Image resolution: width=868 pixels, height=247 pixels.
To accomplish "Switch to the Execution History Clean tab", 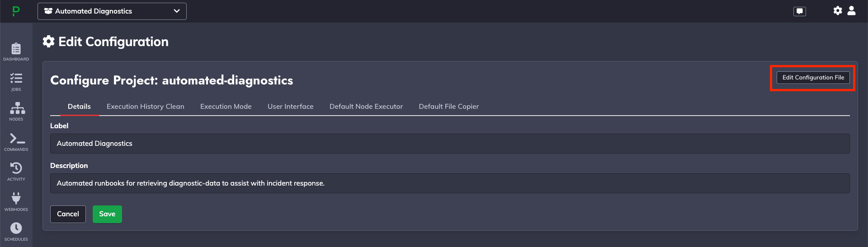I will pyautogui.click(x=146, y=107).
